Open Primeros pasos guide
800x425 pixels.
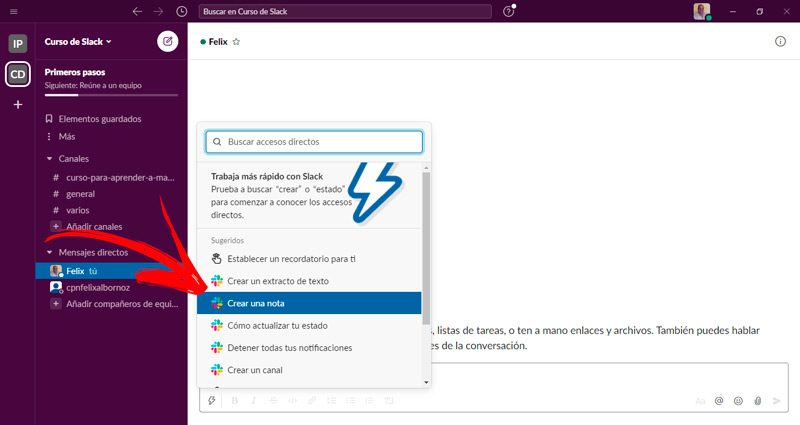tap(75, 72)
